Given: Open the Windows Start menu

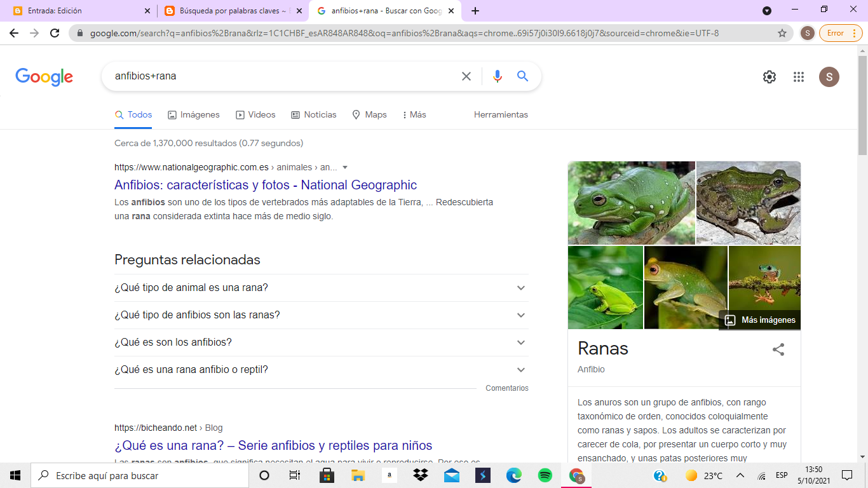Looking at the screenshot, I should pyautogui.click(x=15, y=475).
